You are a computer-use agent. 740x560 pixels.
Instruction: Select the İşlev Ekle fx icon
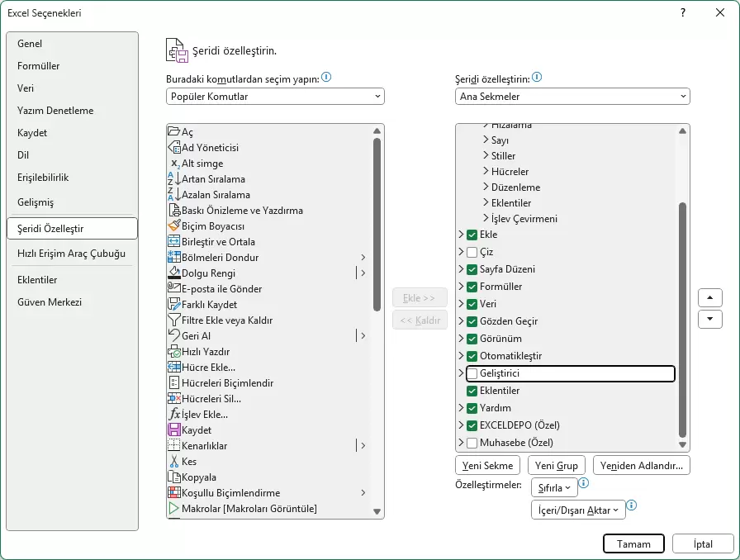coord(174,415)
